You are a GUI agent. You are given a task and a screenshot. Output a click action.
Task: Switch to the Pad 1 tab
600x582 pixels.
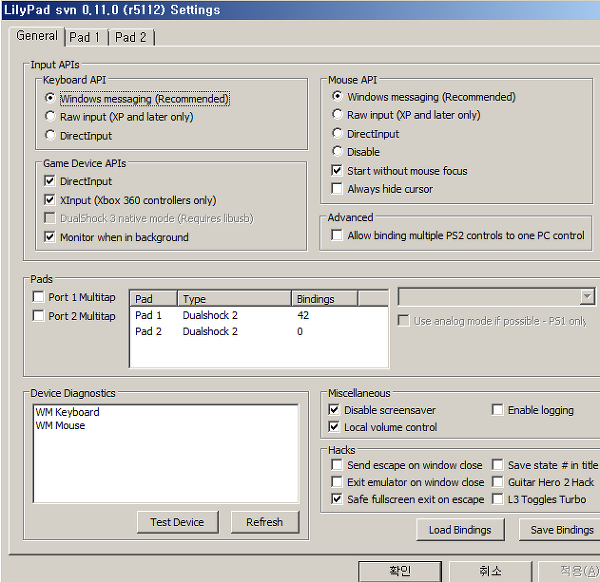pyautogui.click(x=86, y=37)
